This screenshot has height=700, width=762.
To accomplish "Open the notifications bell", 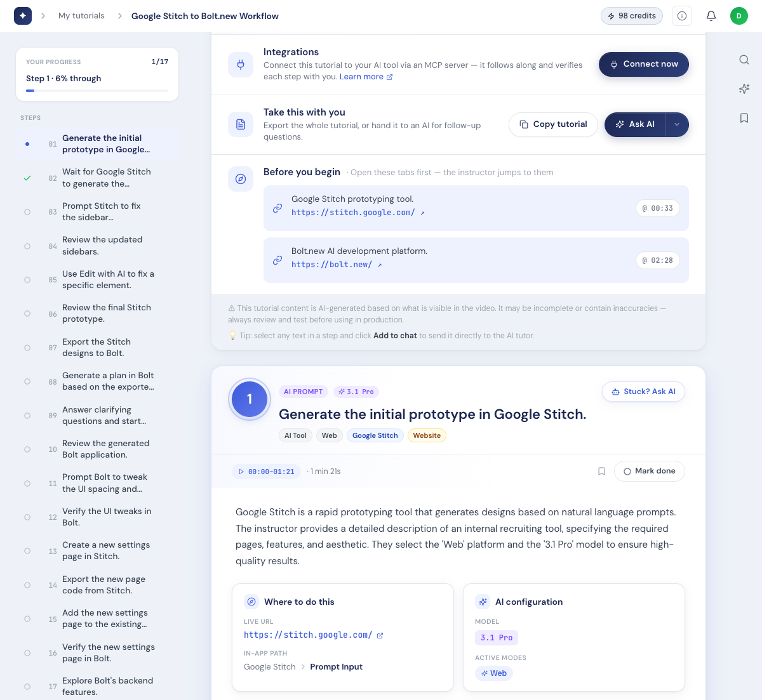I will pos(711,16).
